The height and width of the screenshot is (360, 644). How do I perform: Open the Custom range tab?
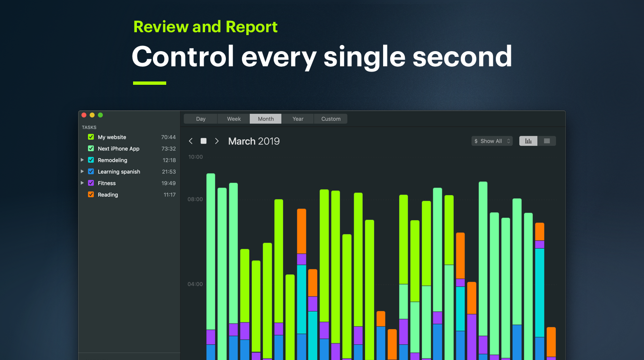point(331,119)
